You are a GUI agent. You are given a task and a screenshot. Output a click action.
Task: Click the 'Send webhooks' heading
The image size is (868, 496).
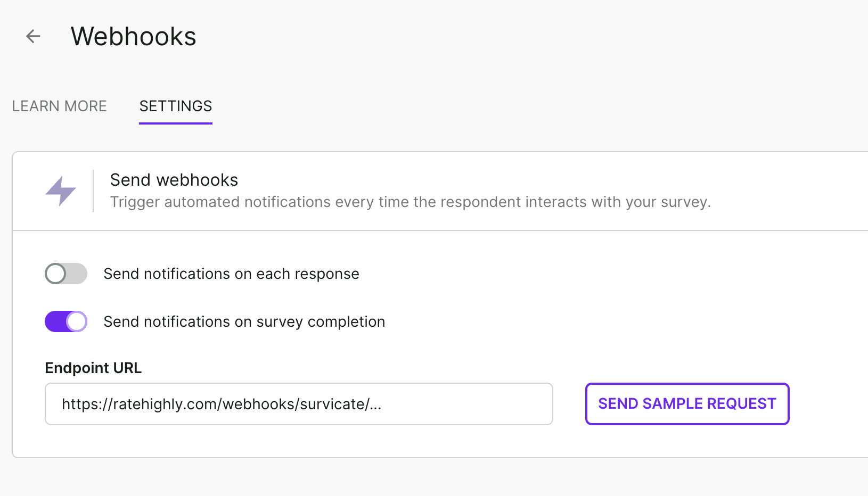pyautogui.click(x=174, y=180)
